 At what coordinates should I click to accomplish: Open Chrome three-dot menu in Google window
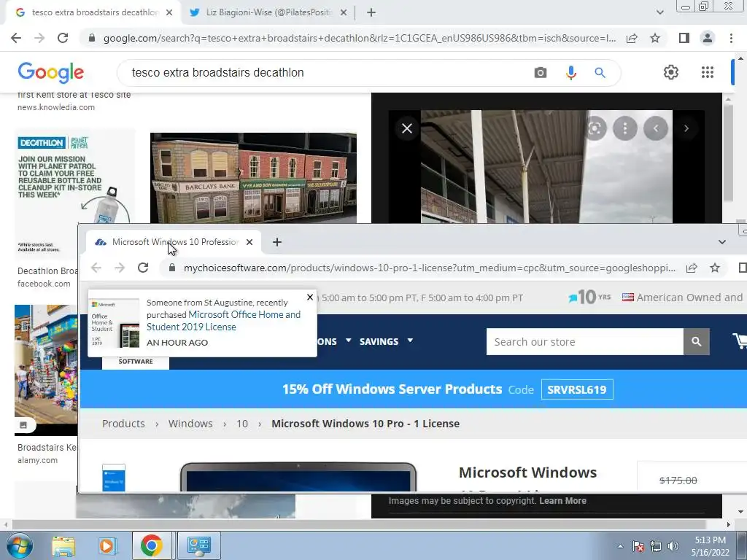click(x=731, y=38)
